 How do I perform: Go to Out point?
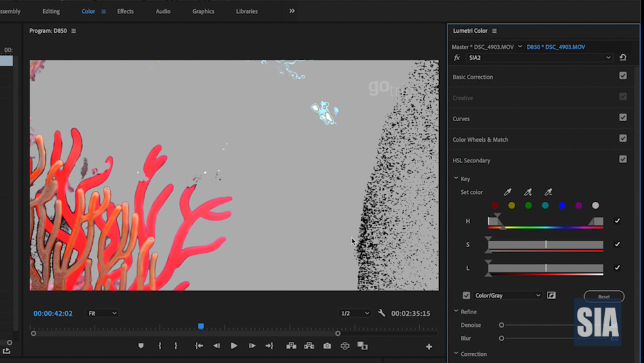click(x=269, y=346)
